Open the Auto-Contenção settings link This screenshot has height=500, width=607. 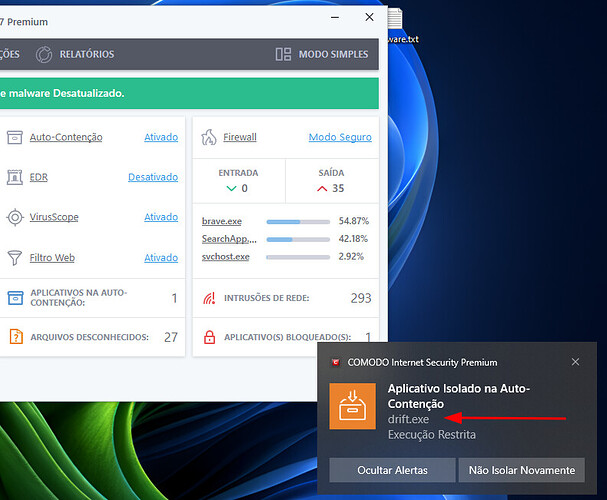coord(66,137)
